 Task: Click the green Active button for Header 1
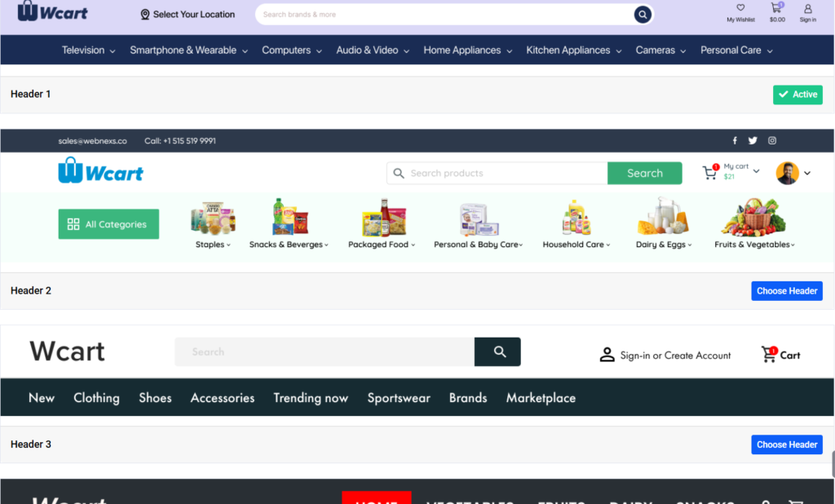point(797,95)
